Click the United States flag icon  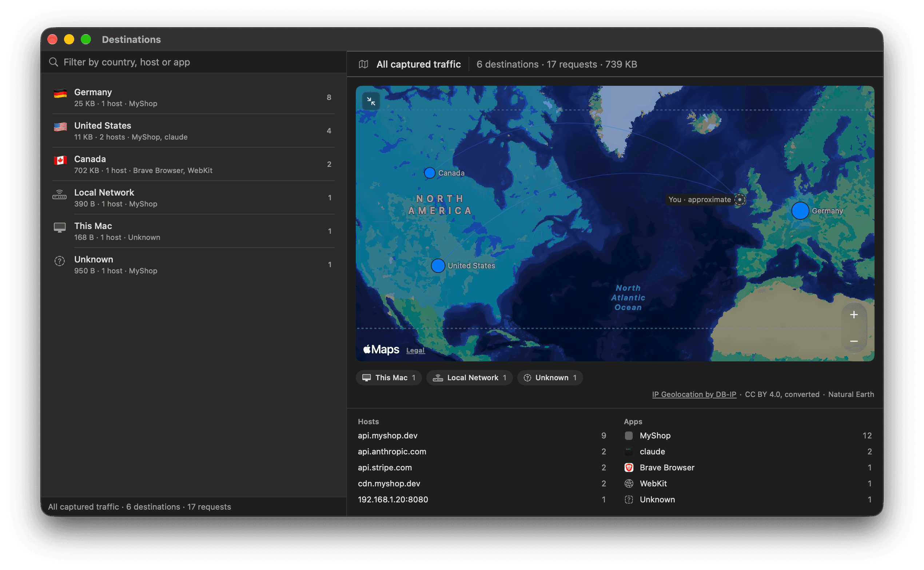click(60, 127)
